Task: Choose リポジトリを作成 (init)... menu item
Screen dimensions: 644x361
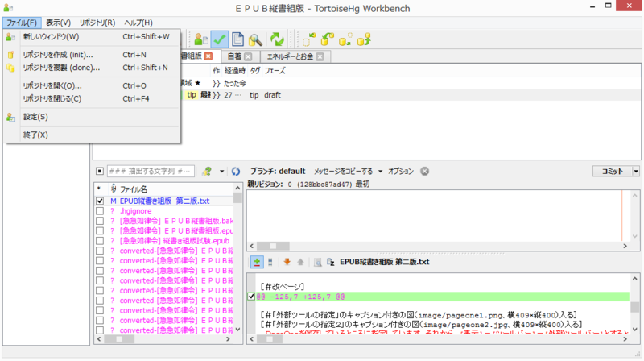Action: click(93, 55)
